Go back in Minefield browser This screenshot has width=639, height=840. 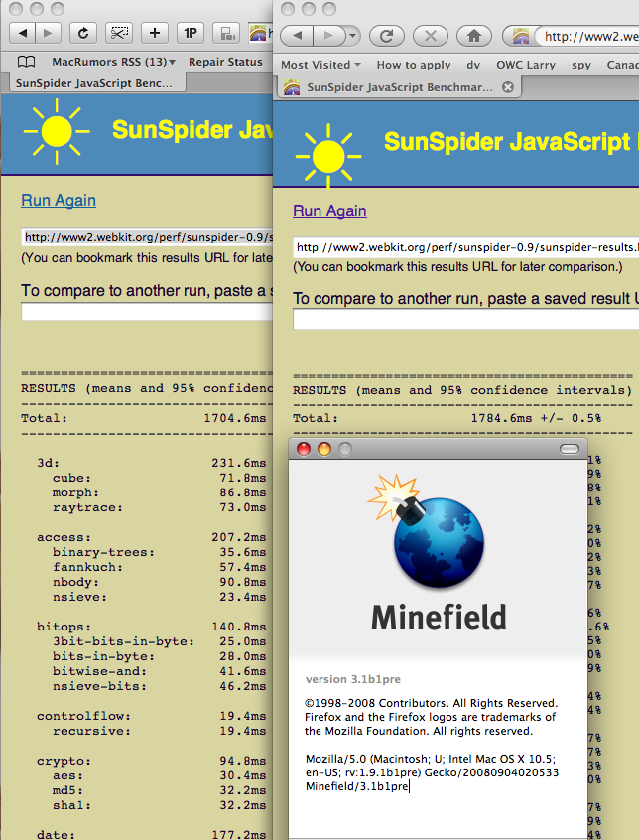(x=298, y=36)
